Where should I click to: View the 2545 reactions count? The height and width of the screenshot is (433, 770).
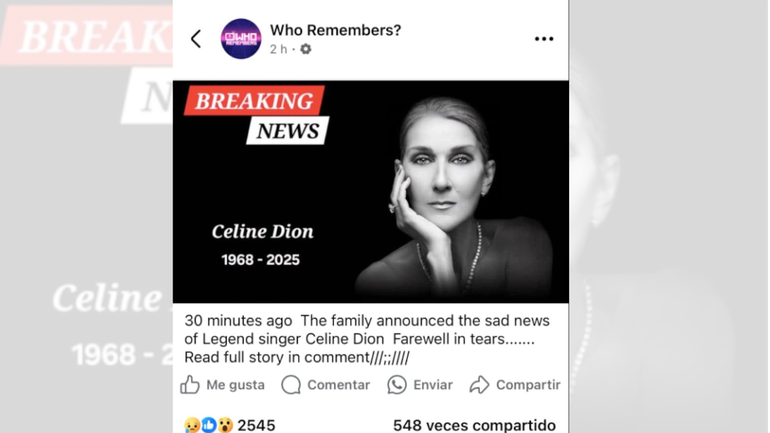point(256,425)
